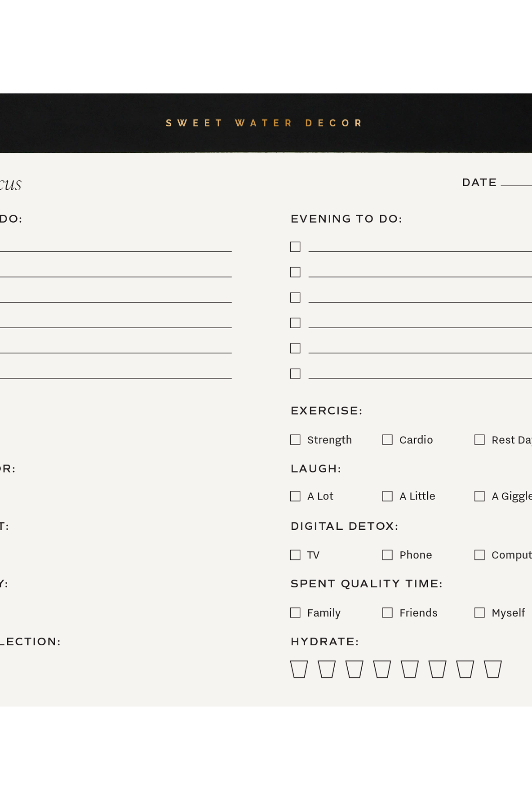Mark the last hydrate cup icon

click(x=493, y=669)
